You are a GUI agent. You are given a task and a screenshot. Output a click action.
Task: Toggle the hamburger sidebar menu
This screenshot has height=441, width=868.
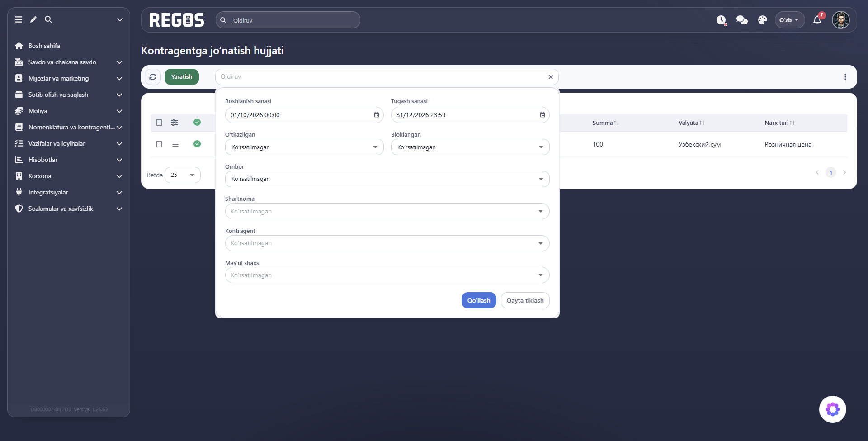click(19, 19)
